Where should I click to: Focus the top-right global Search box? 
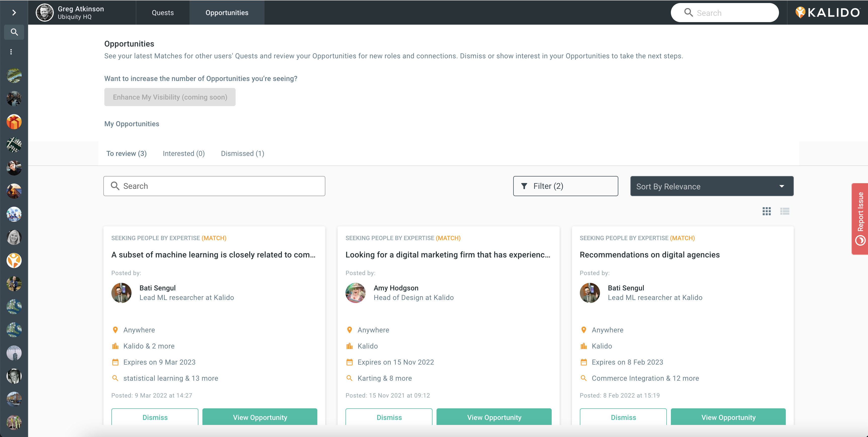coord(724,13)
